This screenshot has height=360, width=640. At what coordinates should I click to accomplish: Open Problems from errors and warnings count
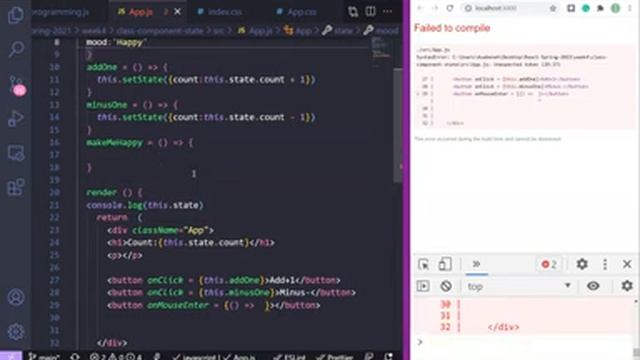click(x=116, y=356)
